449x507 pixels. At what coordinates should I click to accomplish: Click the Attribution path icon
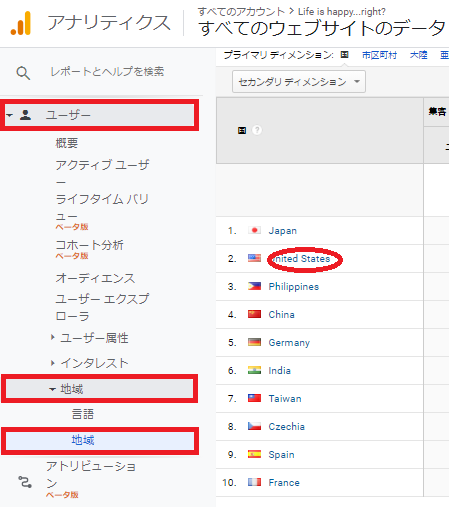(x=25, y=482)
